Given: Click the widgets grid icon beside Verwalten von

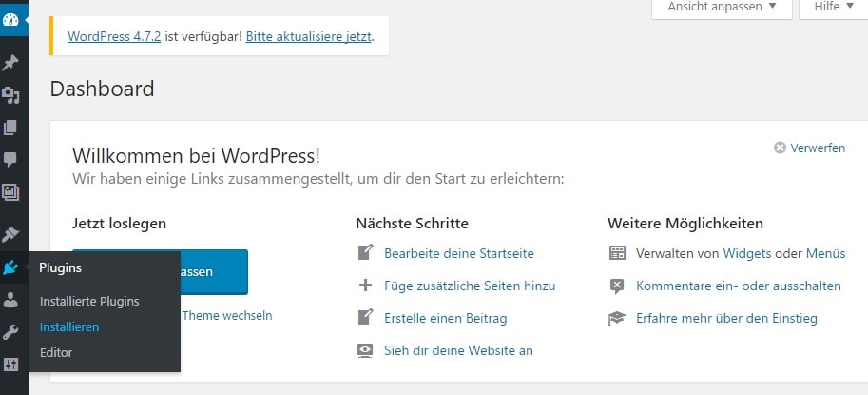Looking at the screenshot, I should 617,254.
